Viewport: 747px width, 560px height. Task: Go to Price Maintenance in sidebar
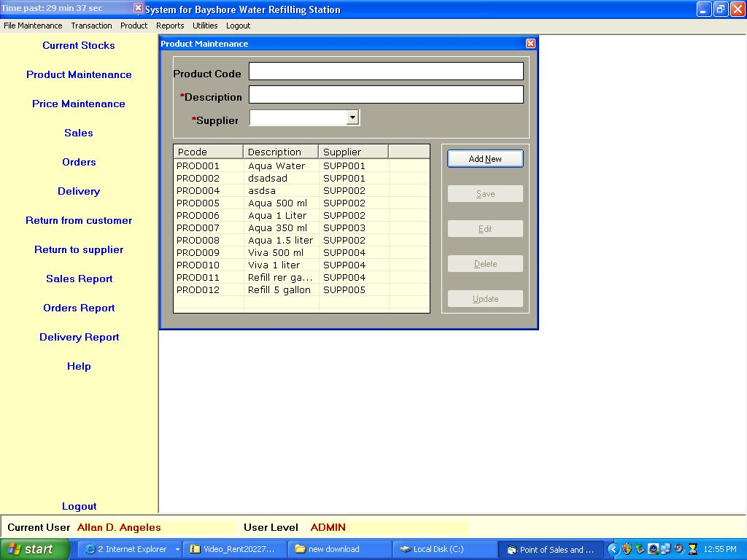tap(79, 104)
